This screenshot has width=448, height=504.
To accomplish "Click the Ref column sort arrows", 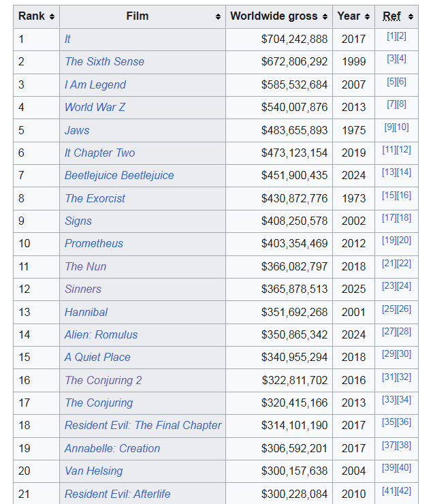I will [411, 17].
